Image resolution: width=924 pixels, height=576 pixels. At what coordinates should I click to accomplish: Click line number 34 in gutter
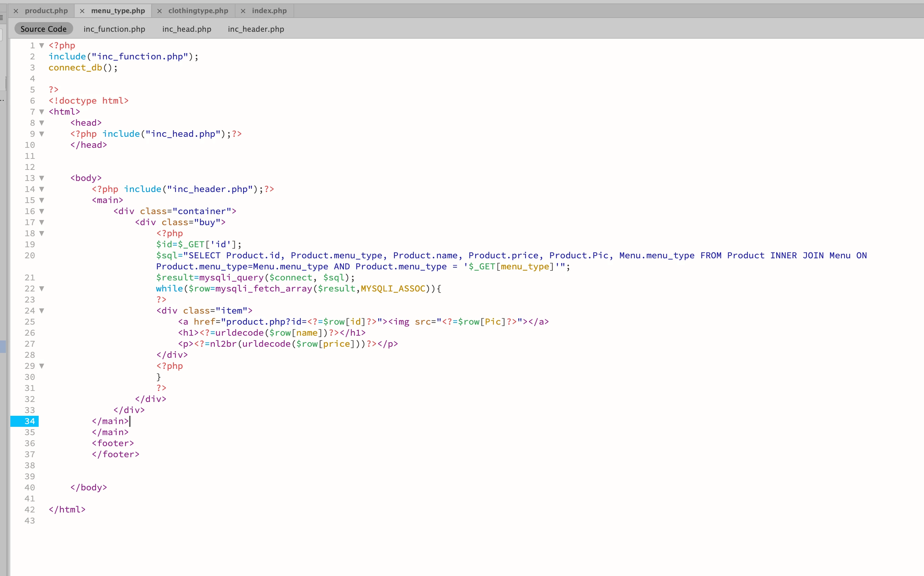(x=30, y=421)
